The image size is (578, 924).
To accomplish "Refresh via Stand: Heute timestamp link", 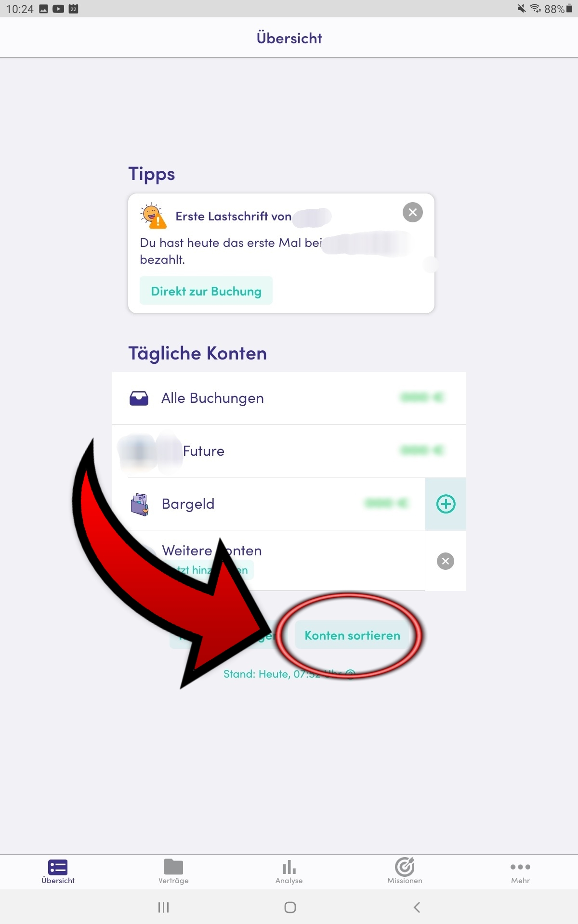I will (x=289, y=674).
